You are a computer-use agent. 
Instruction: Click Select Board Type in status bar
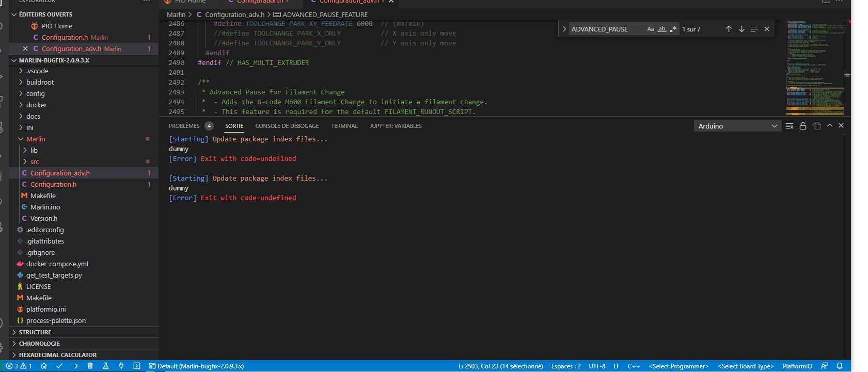tap(746, 366)
